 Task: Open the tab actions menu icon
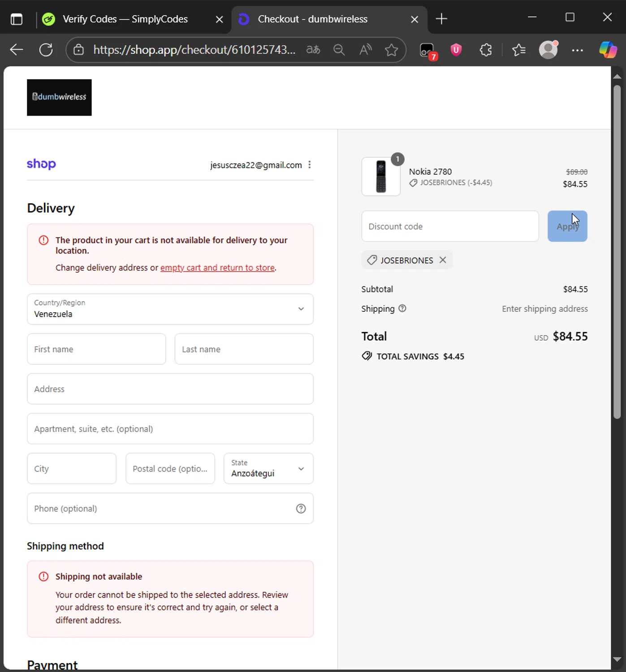[17, 19]
